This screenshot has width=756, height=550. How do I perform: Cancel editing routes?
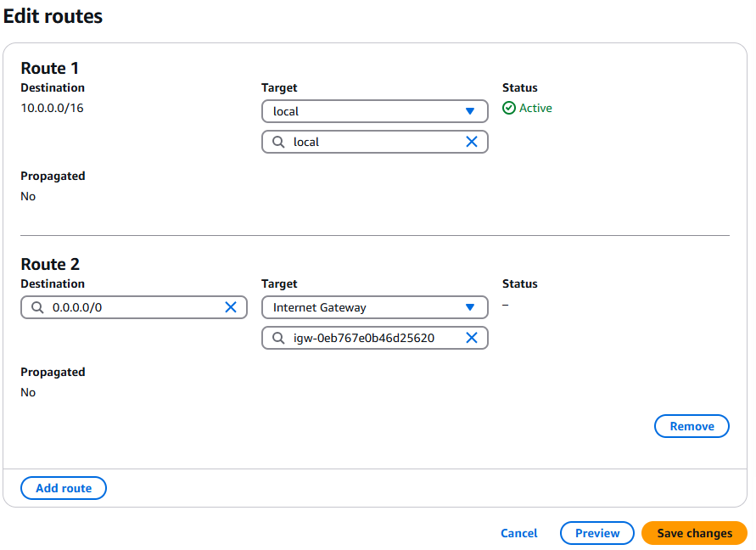[518, 533]
